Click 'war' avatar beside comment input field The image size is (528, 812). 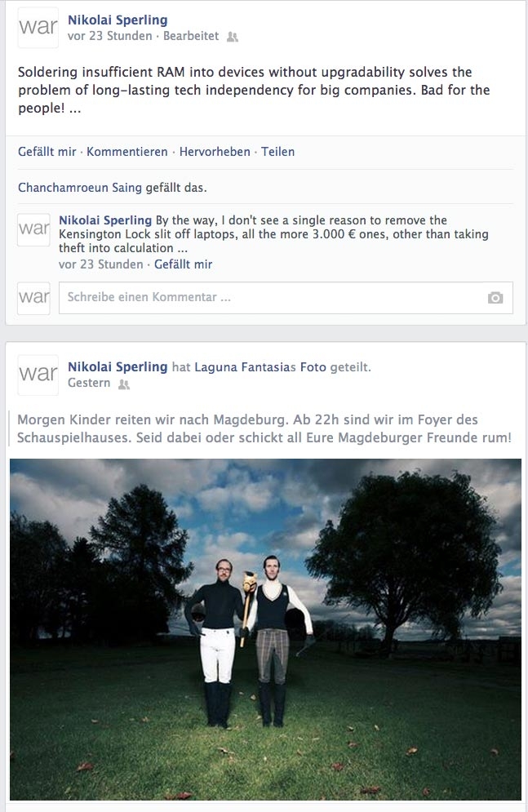33,298
